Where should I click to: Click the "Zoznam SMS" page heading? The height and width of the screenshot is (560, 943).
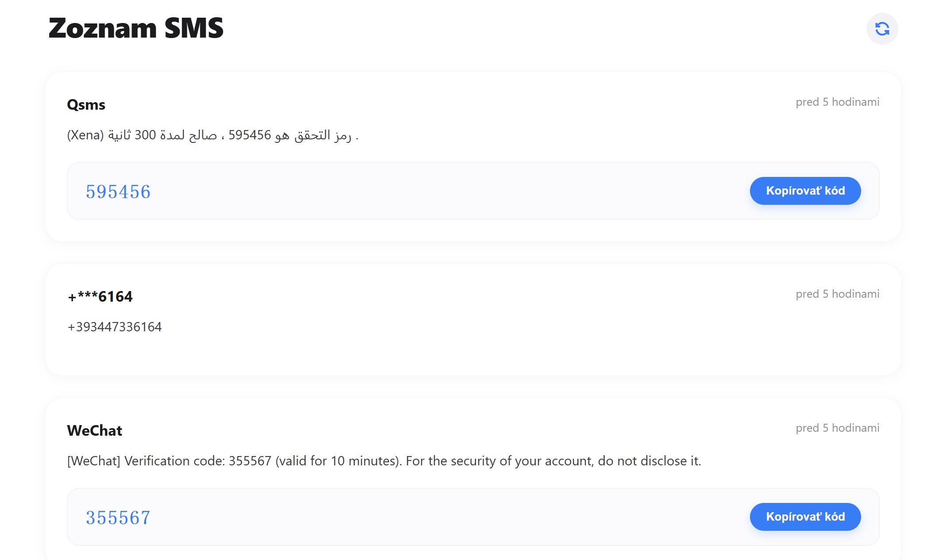(x=136, y=28)
